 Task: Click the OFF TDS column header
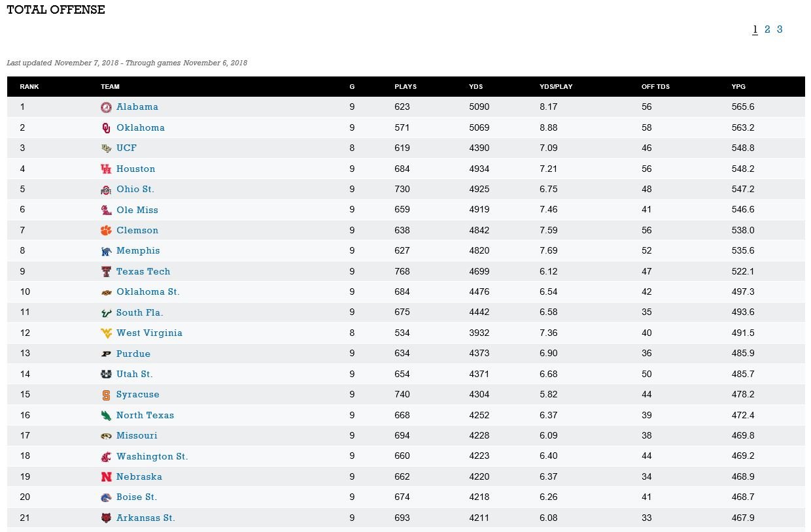[655, 87]
